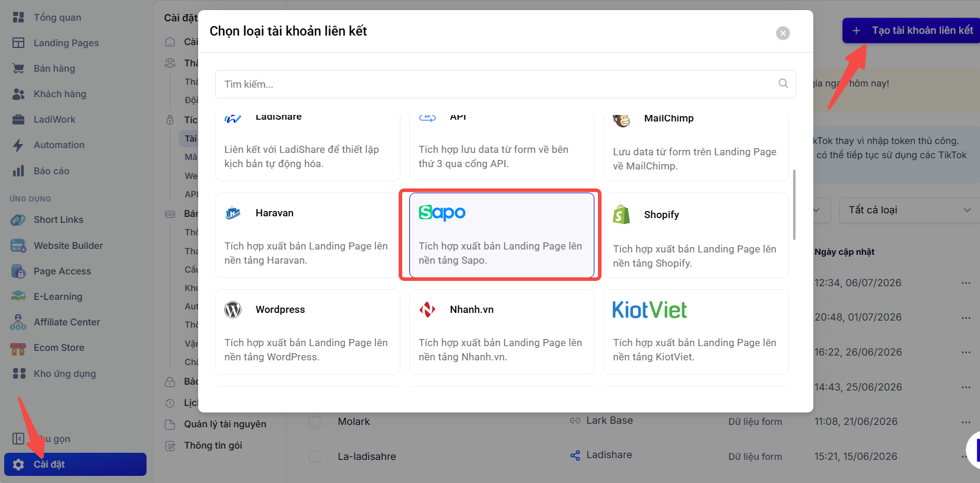Click the LadiShare card description text

301,156
